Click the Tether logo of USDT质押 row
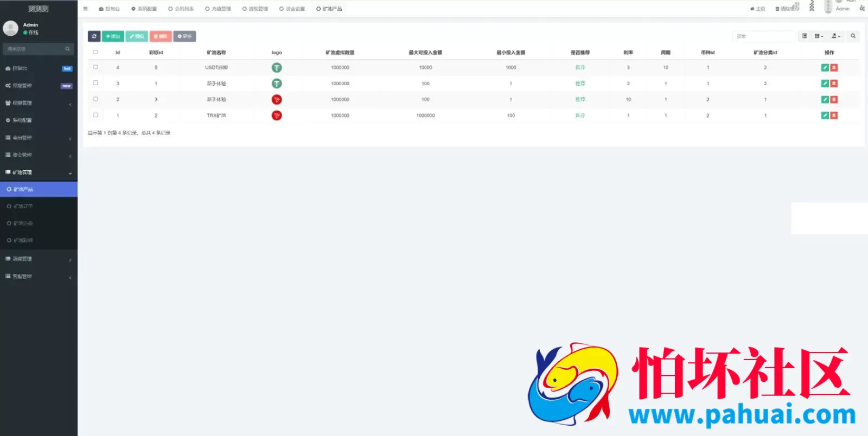The image size is (868, 436). pos(277,68)
